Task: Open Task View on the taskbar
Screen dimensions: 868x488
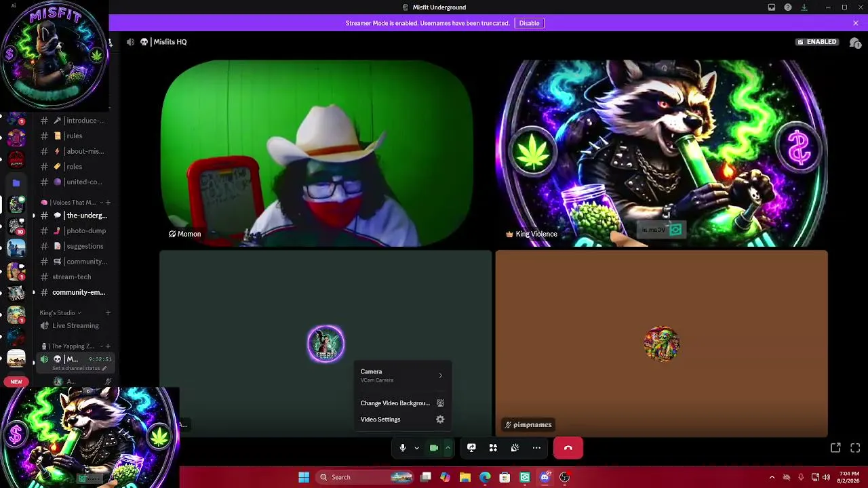Action: [x=426, y=477]
